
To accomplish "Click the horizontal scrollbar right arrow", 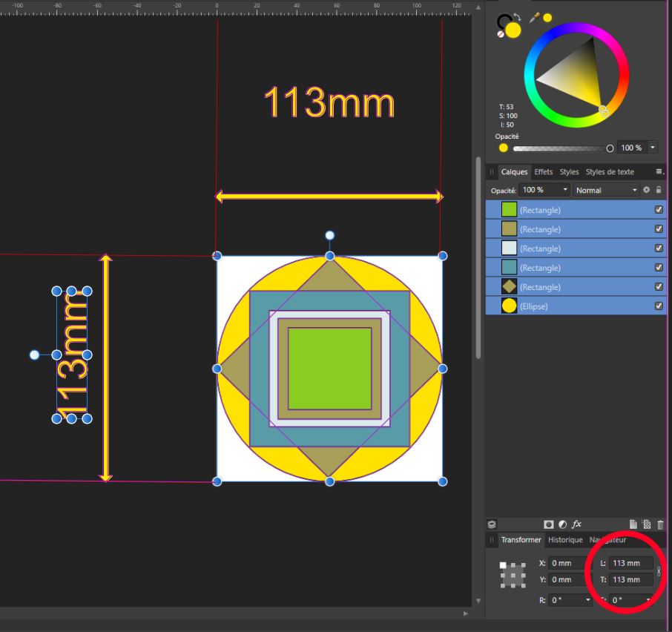I will pyautogui.click(x=466, y=613).
